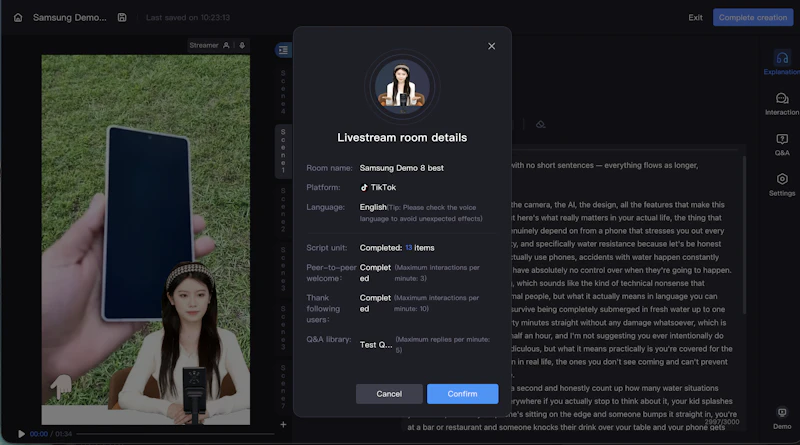Screen dimensions: 800x445
Task: Click the room name Samsung Demo 8 best
Action: click(x=402, y=168)
